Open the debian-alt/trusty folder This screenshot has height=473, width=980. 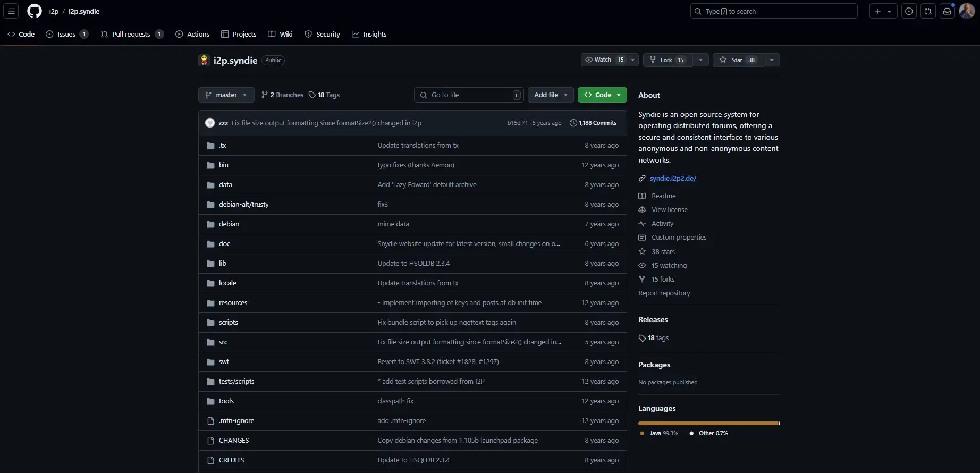coord(243,204)
